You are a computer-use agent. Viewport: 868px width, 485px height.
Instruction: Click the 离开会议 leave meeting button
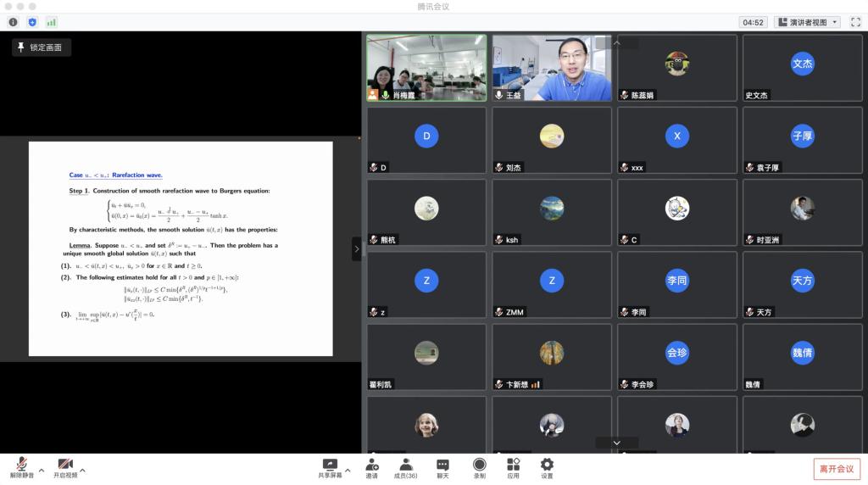click(x=837, y=469)
